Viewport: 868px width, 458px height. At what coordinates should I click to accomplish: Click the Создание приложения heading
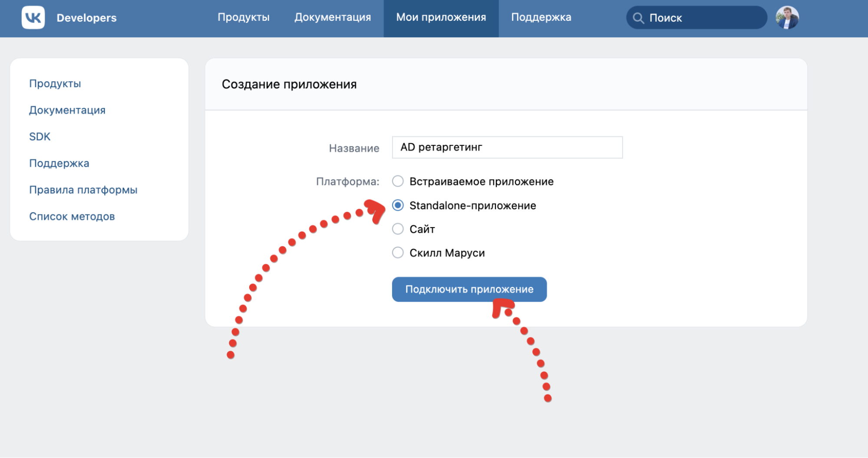289,84
